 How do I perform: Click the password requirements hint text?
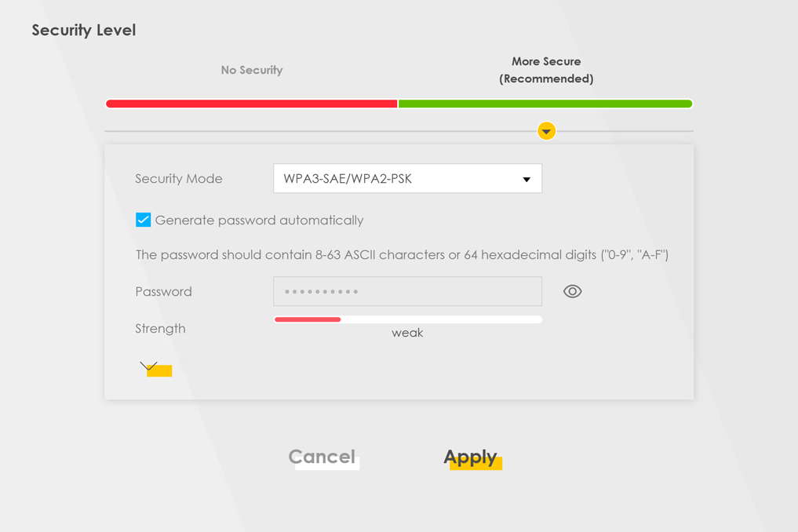coord(402,255)
